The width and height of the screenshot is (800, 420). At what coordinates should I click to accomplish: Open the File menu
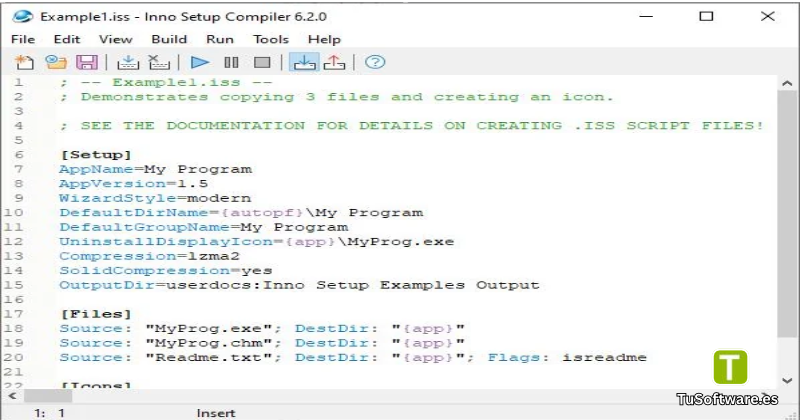(23, 39)
